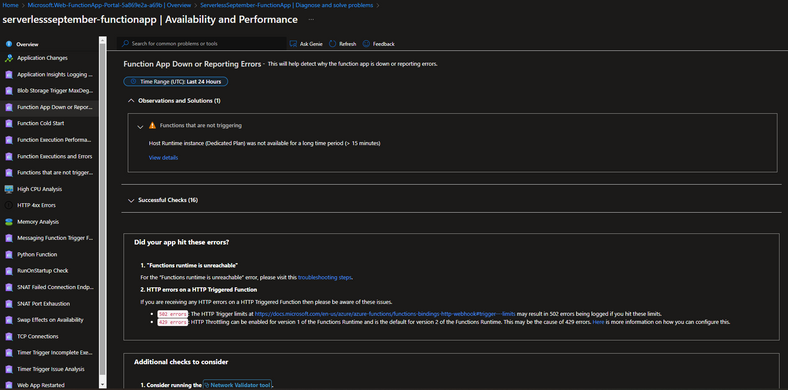Screen dimensions: 788x390
Task: Open the Memory Analysis sidebar icon
Action: coord(9,222)
